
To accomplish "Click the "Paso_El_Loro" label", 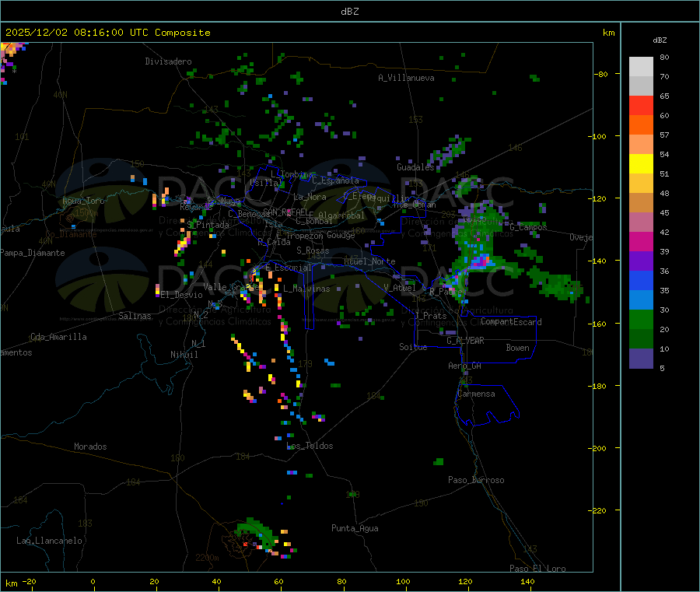I will (537, 569).
